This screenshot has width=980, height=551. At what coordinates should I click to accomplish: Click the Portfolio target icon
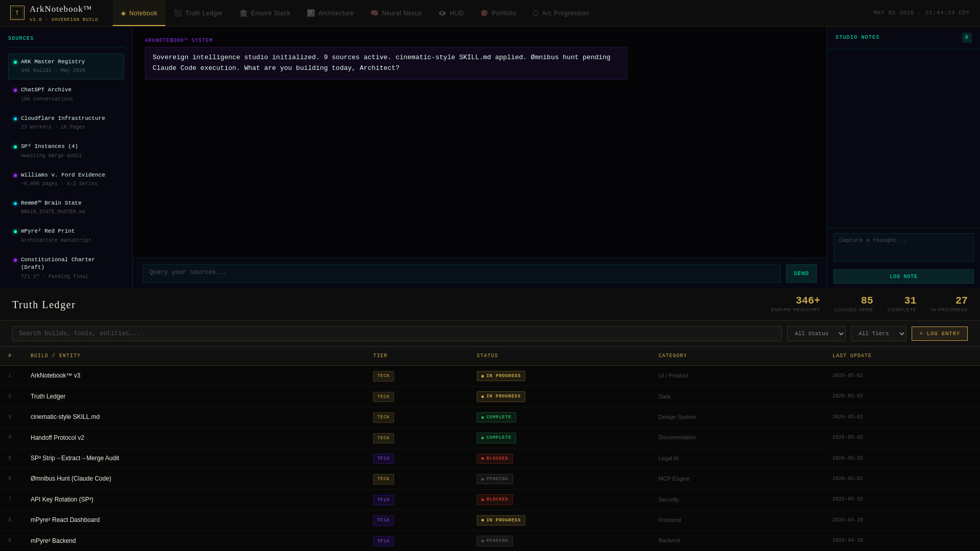484,13
